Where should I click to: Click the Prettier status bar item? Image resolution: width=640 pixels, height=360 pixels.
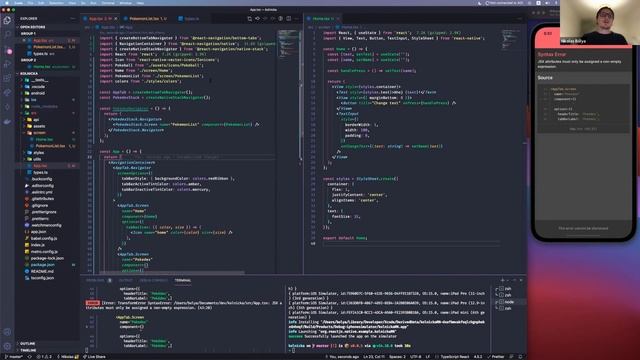pyautogui.click(x=496, y=357)
